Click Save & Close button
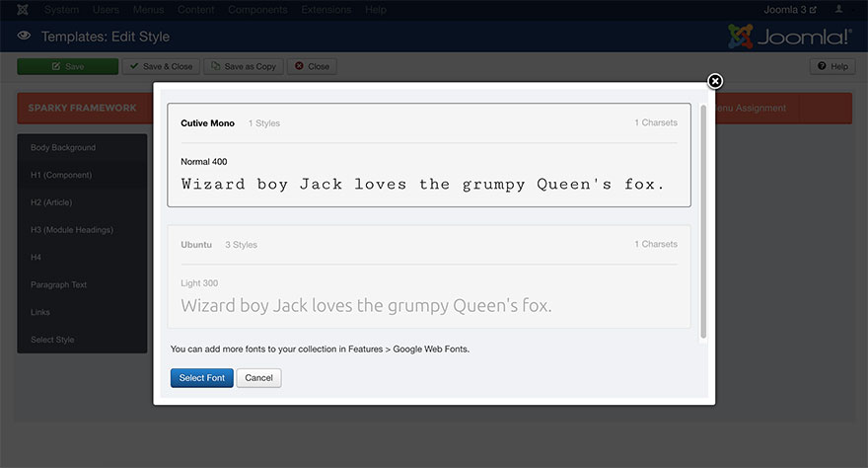The height and width of the screenshot is (468, 868). click(x=161, y=66)
